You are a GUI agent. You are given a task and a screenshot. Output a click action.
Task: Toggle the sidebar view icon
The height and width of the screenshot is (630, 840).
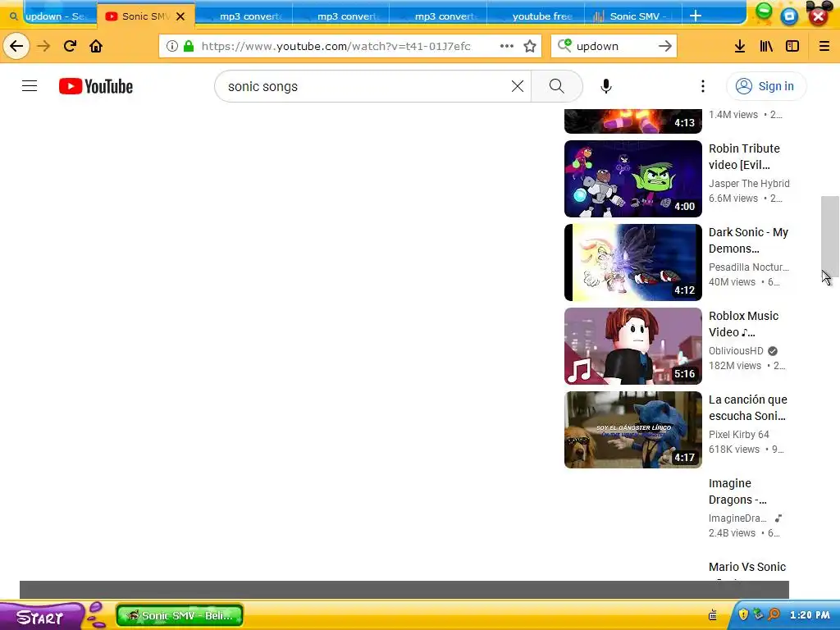792,46
